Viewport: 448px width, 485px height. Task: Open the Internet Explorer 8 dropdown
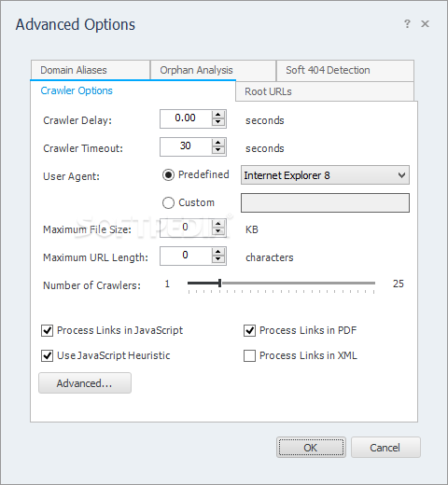pyautogui.click(x=325, y=175)
